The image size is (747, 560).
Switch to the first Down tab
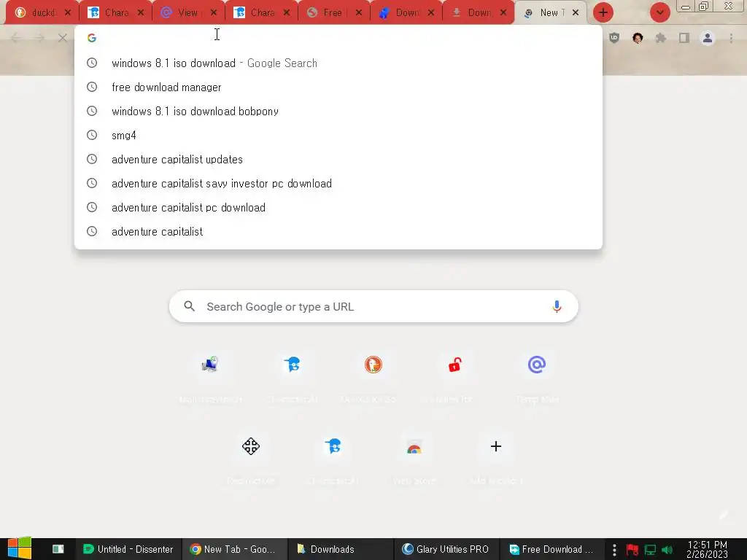click(406, 12)
